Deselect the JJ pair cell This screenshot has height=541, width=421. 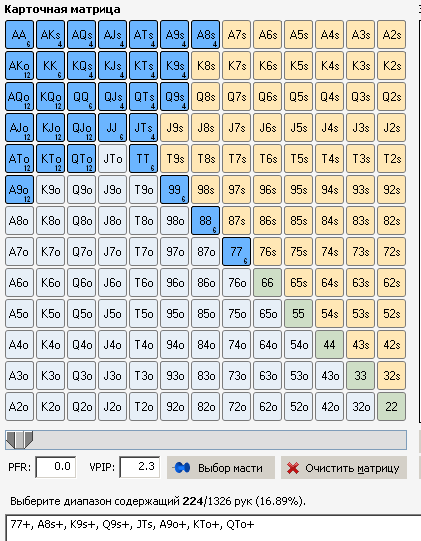coord(112,128)
